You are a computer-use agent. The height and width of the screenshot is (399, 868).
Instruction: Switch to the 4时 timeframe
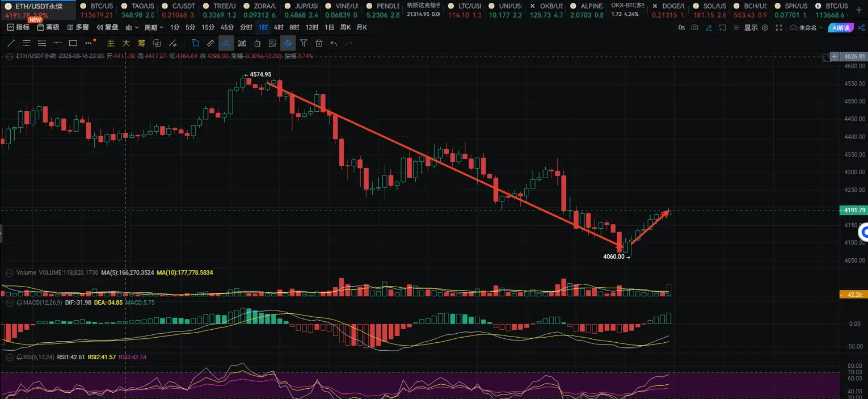[x=279, y=27]
